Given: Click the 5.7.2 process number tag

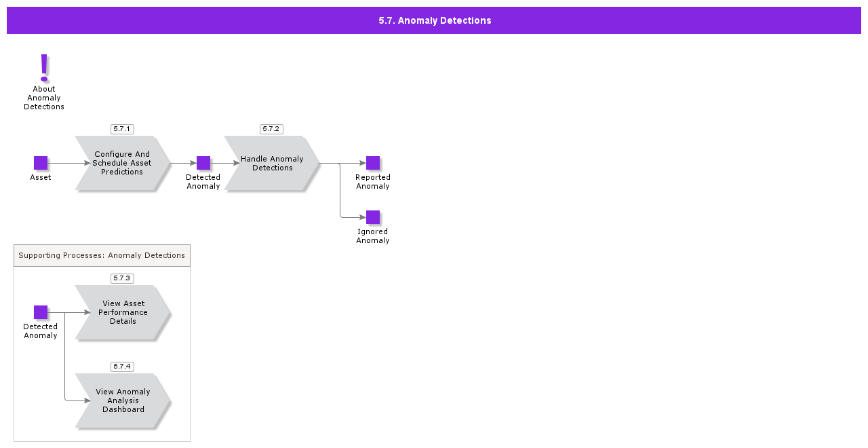Looking at the screenshot, I should click(271, 129).
